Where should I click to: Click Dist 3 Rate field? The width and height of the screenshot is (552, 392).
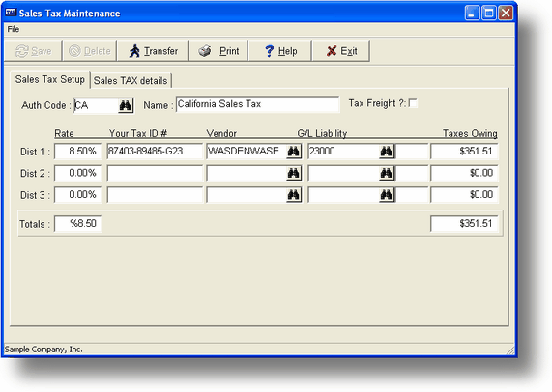(x=77, y=195)
